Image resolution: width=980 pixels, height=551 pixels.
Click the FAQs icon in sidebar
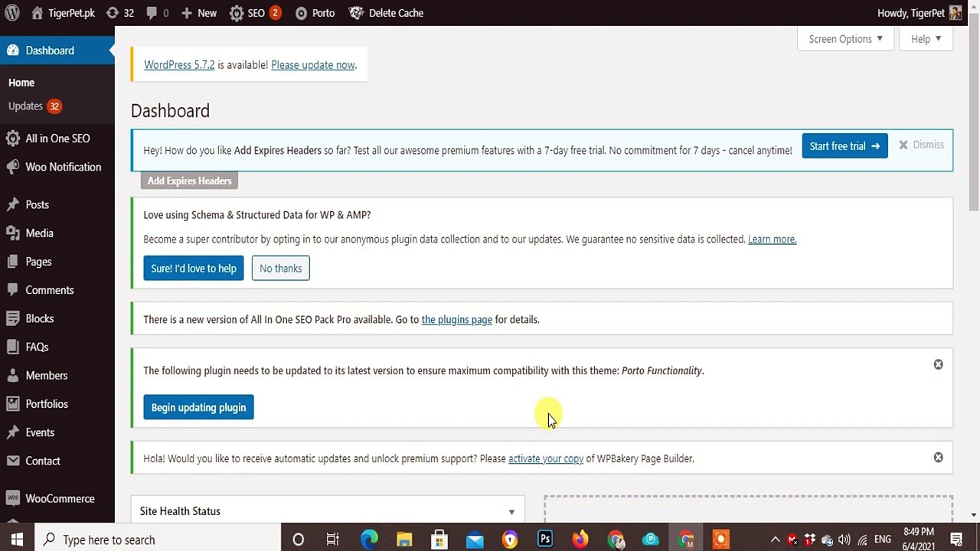(12, 347)
